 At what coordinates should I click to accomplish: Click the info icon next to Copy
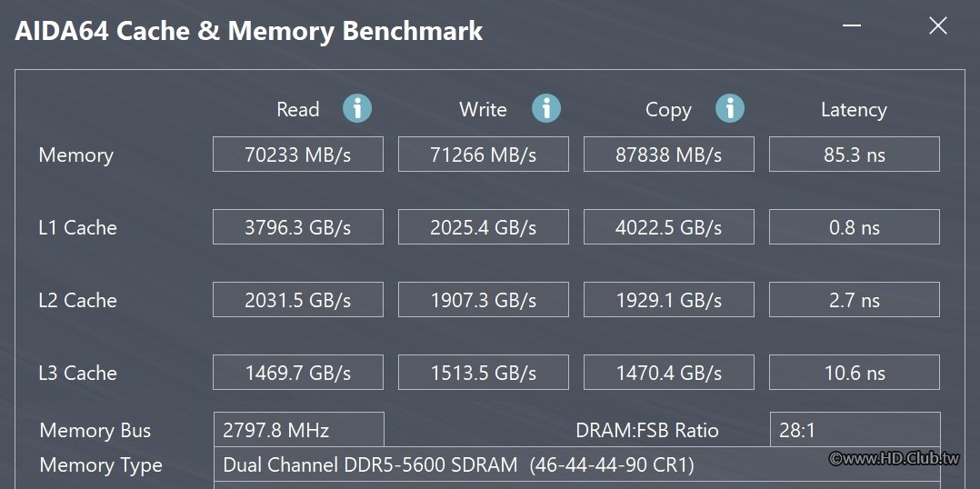pos(729,109)
